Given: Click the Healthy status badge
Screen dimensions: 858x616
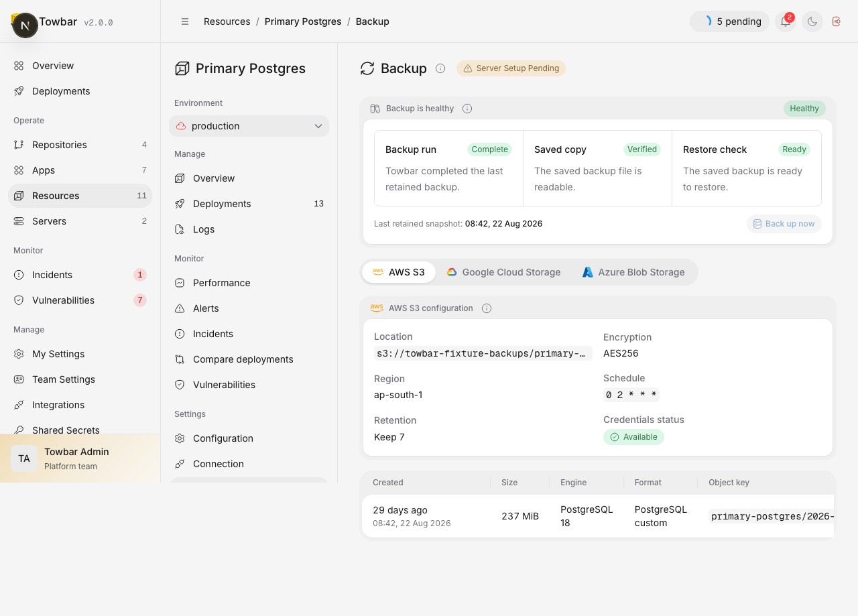Looking at the screenshot, I should (804, 109).
